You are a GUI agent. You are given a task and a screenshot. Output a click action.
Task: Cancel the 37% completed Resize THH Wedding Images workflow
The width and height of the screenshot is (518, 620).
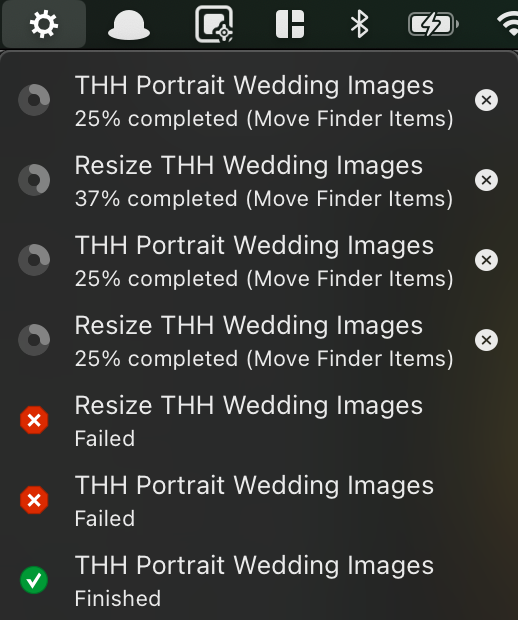486,180
